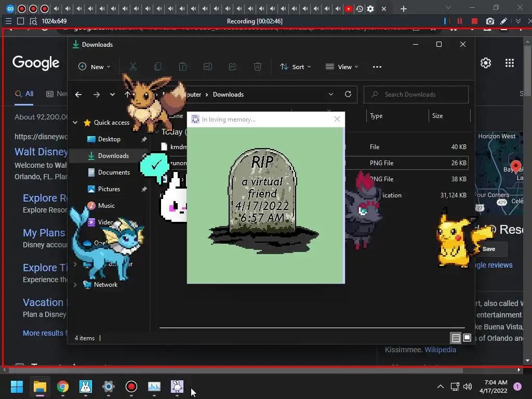This screenshot has height=399, width=532.
Task: Open Desktop in the navigation pane
Action: tap(109, 139)
